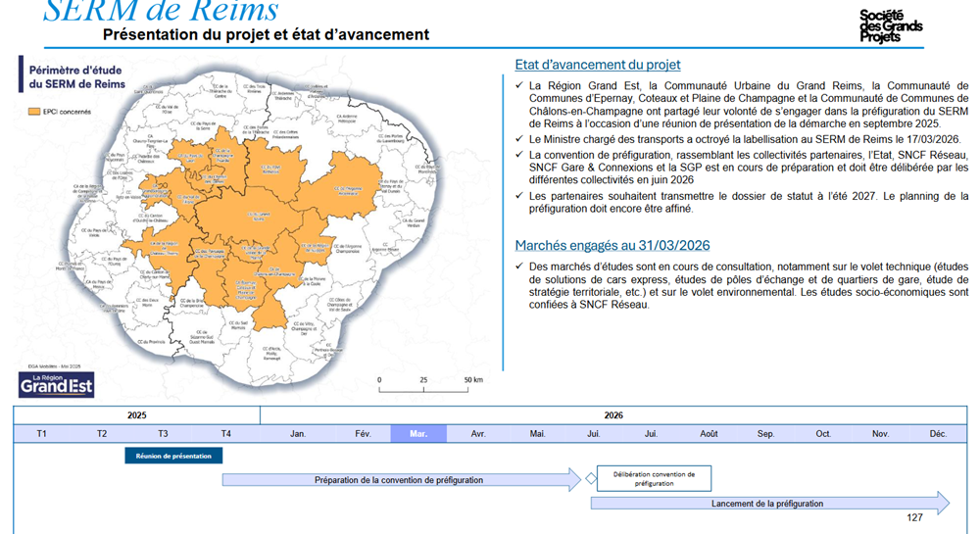Click the Jui. cell just before Août
980x534 pixels.
652,433
